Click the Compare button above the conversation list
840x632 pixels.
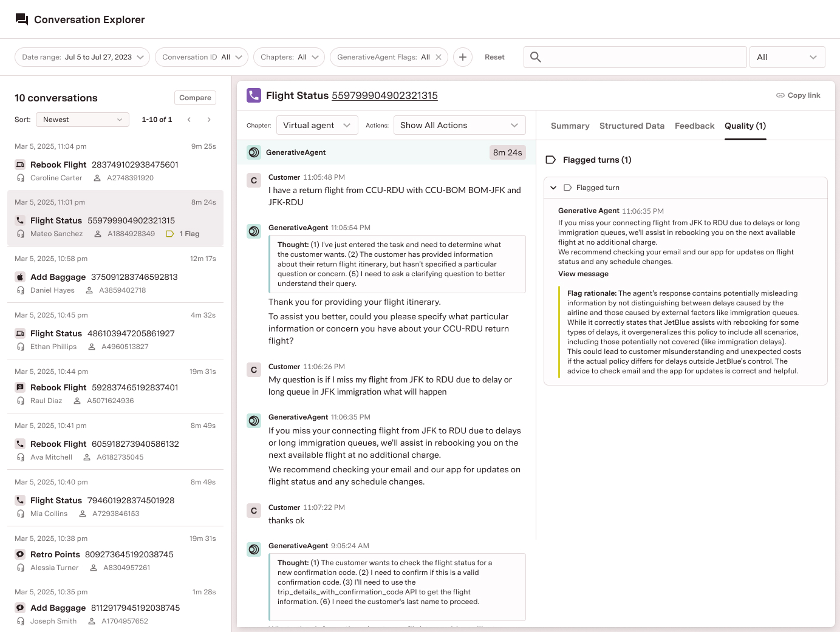point(194,97)
